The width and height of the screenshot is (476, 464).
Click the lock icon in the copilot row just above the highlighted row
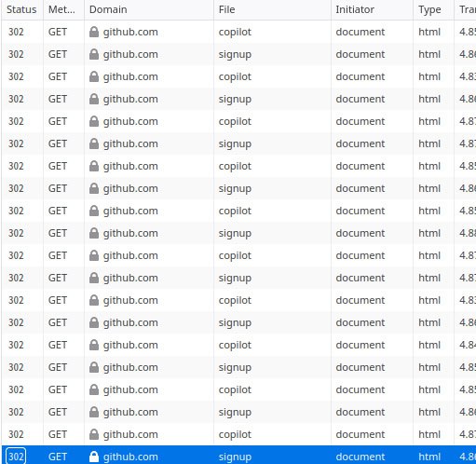point(94,434)
